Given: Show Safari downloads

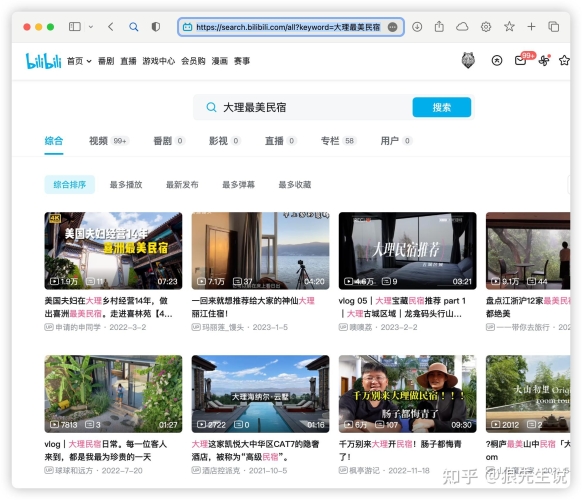Looking at the screenshot, I should click(417, 27).
